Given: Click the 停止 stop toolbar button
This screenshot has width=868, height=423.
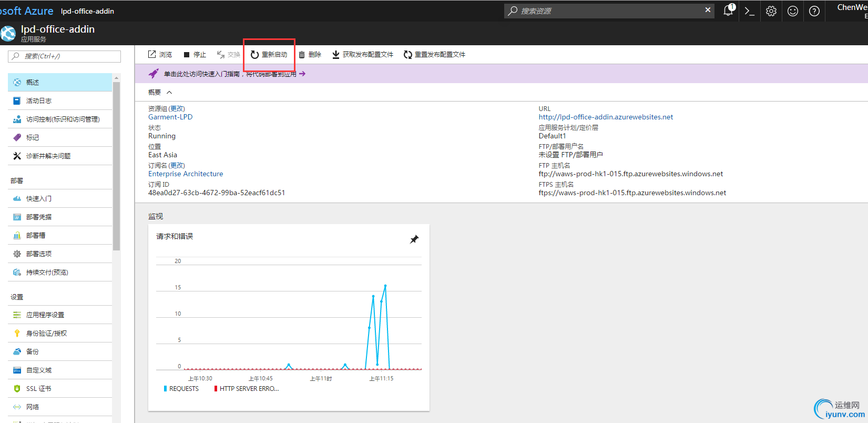Looking at the screenshot, I should (x=195, y=55).
